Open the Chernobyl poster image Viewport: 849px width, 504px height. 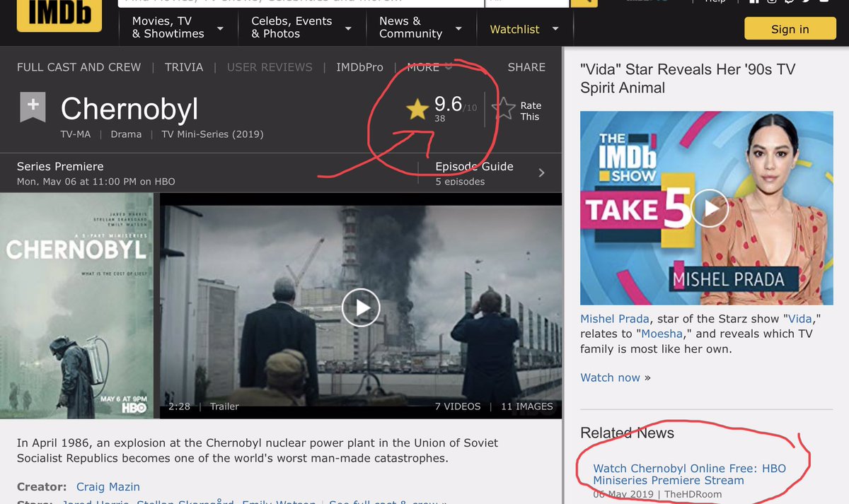(x=76, y=306)
